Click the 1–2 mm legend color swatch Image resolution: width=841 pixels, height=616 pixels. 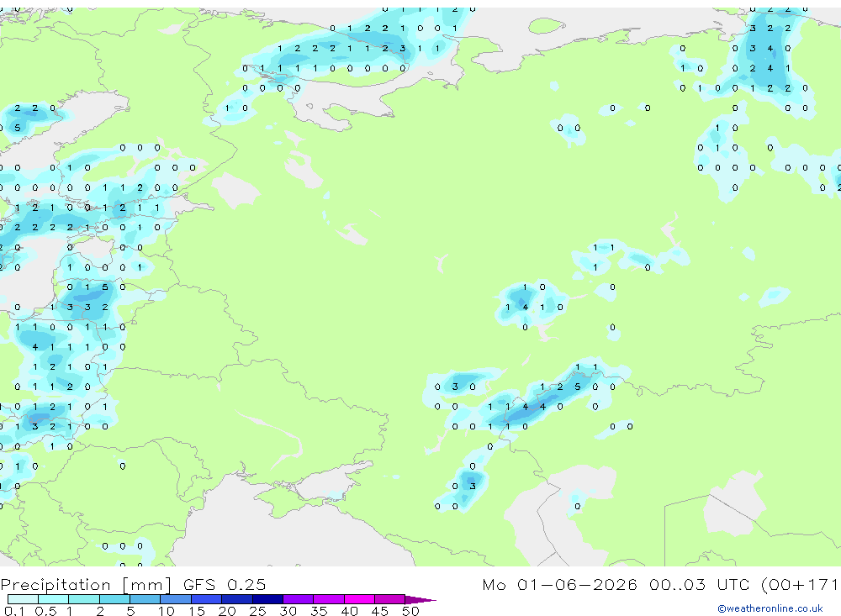click(x=84, y=599)
